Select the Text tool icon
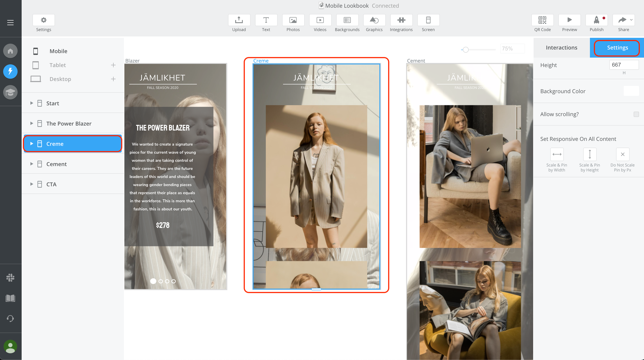 pyautogui.click(x=266, y=20)
